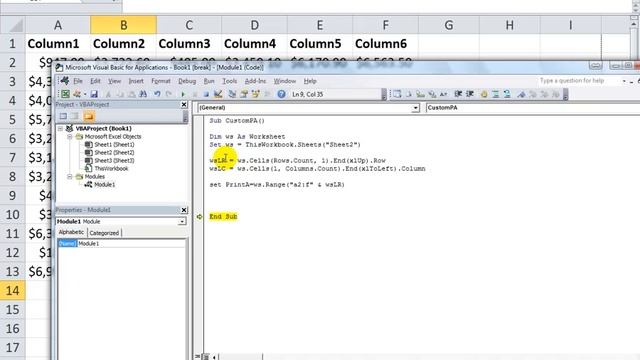640x360 pixels.
Task: Open the Insert menu
Action: pos(136,81)
